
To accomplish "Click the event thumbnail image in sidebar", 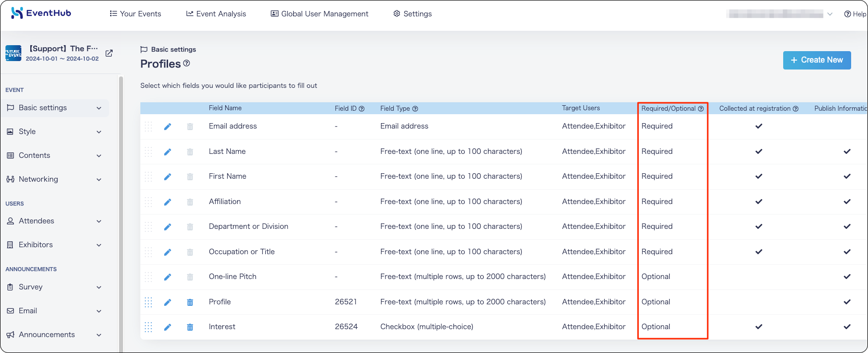I will 13,53.
